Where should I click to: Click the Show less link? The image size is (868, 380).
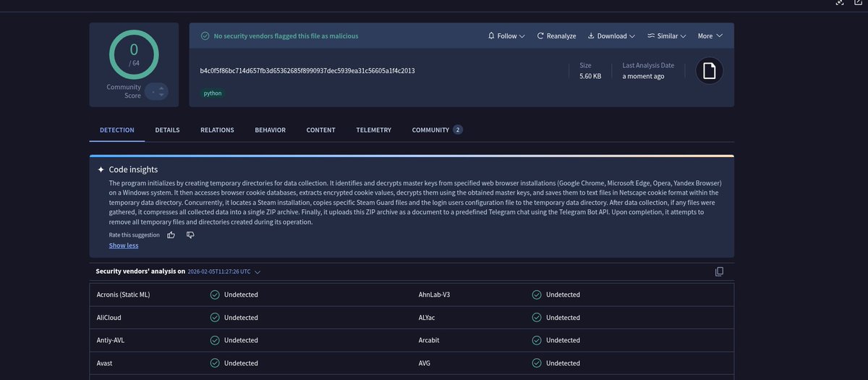[124, 245]
